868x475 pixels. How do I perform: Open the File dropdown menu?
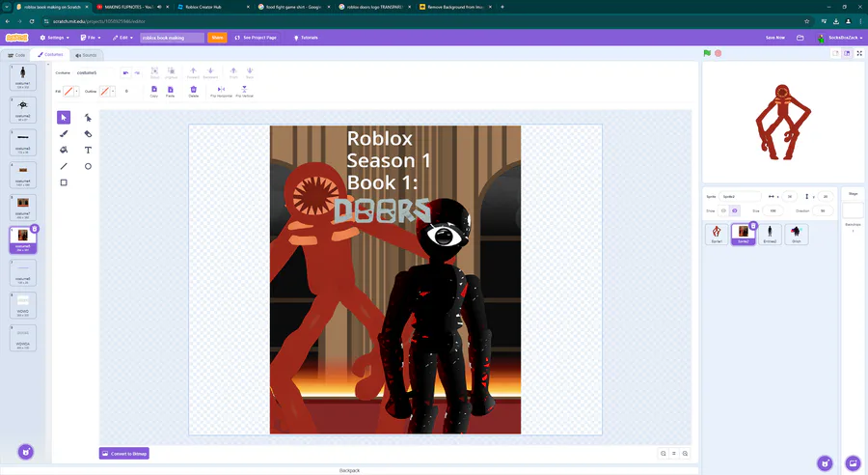click(x=91, y=38)
